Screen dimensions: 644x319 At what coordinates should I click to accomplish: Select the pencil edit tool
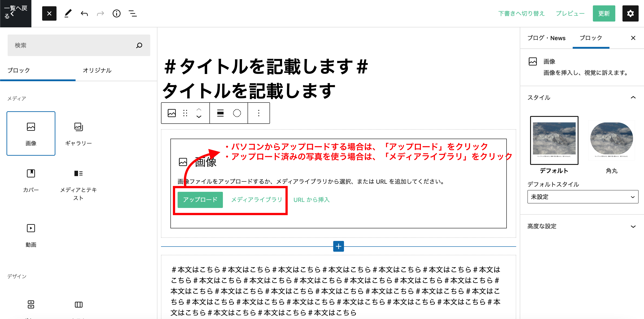pyautogui.click(x=68, y=13)
